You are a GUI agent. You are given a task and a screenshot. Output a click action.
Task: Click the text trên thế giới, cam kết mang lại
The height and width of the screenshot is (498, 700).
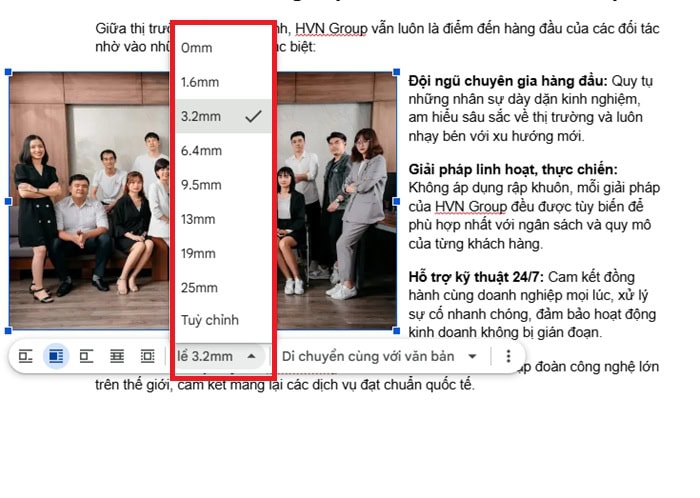188,385
